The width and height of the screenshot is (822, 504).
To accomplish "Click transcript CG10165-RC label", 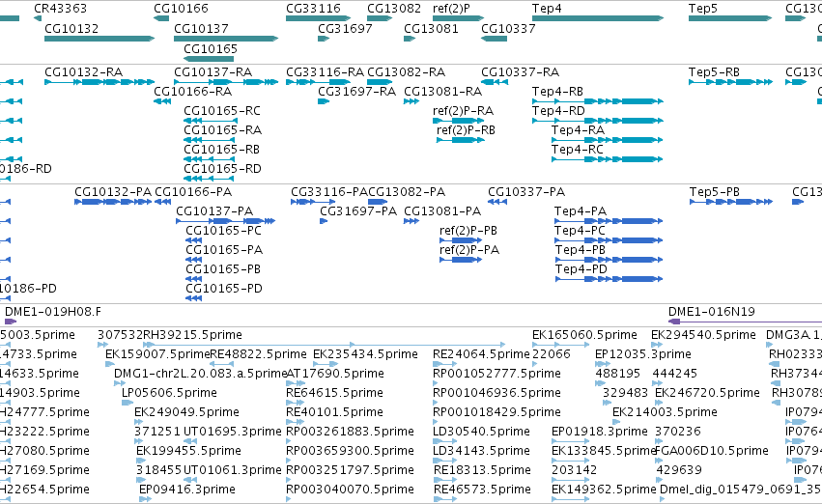I will click(x=222, y=110).
